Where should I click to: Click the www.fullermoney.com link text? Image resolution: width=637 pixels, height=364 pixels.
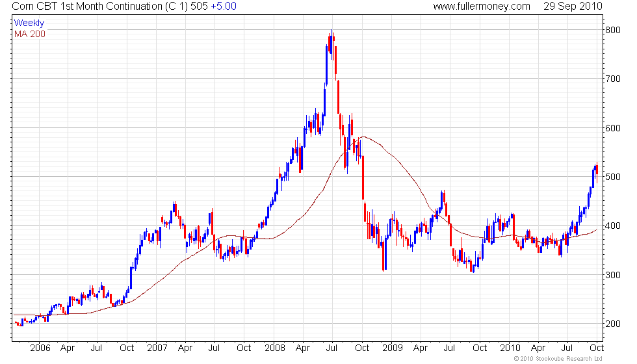coord(482,6)
